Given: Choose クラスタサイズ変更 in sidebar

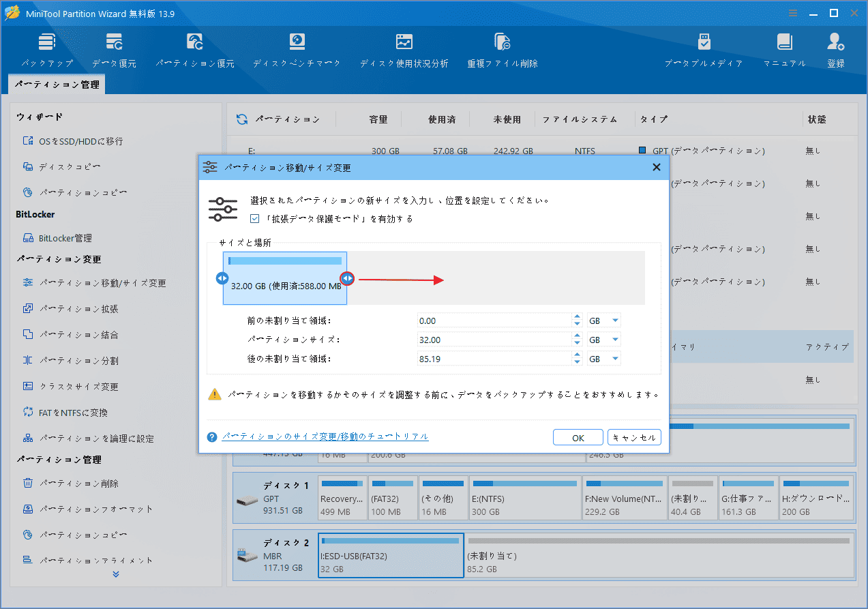Looking at the screenshot, I should [x=70, y=387].
